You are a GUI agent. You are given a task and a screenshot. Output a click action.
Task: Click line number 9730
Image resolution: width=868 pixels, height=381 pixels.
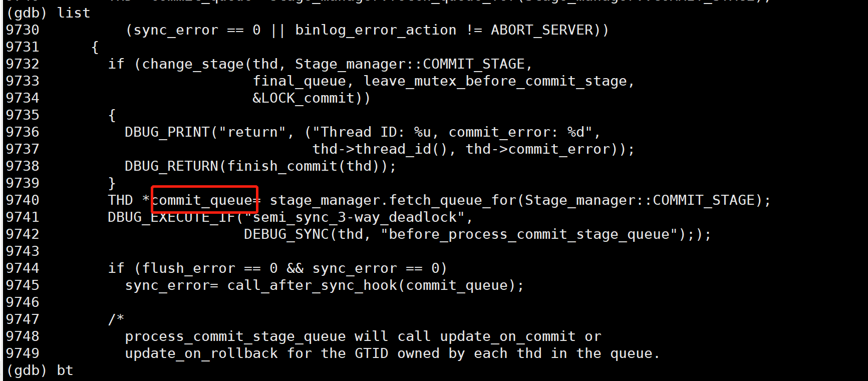[x=23, y=30]
